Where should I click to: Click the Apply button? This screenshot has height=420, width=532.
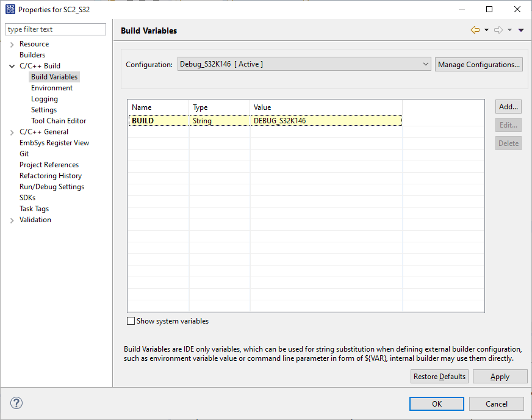[500, 377]
